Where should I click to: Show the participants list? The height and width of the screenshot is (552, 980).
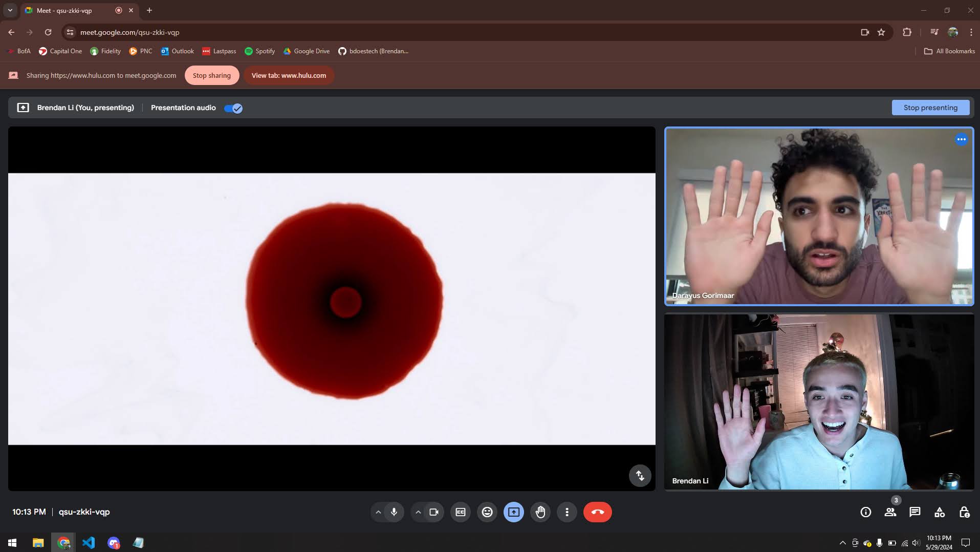[890, 512]
